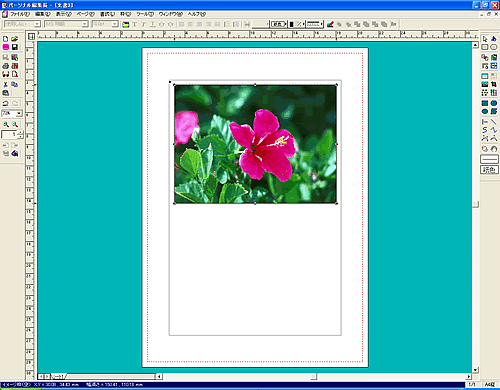Click the pink template icon in left toolbar
Screen dimensions: 500x390
point(6,47)
